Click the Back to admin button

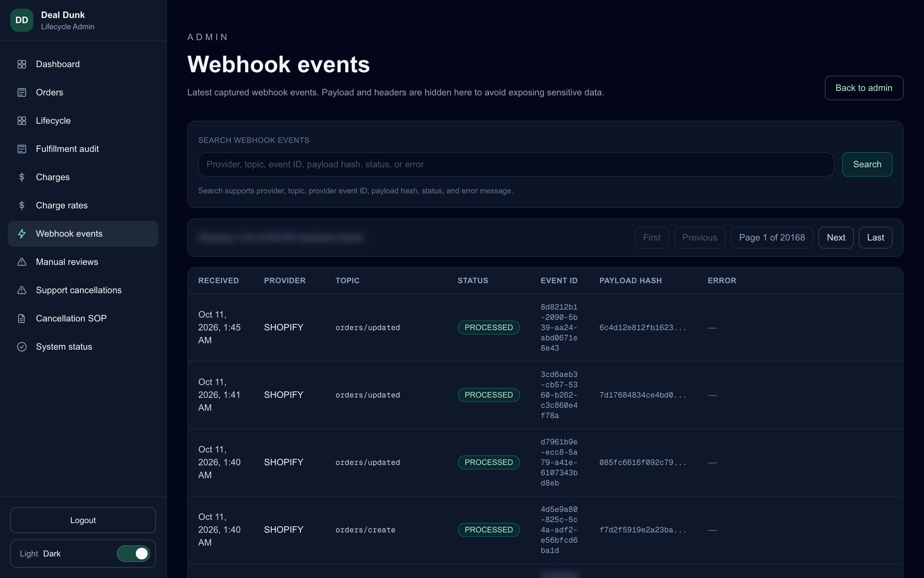pyautogui.click(x=864, y=88)
